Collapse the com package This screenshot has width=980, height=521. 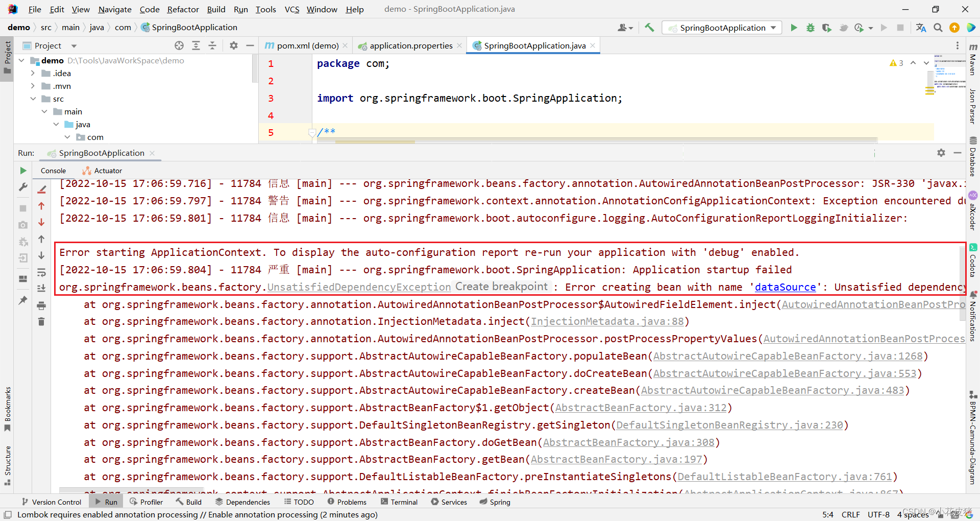[67, 137]
